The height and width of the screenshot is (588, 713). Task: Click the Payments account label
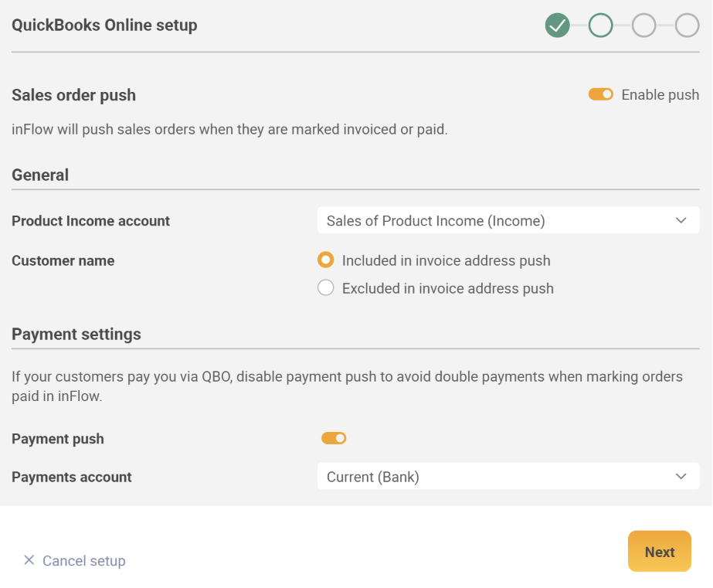[x=71, y=477]
